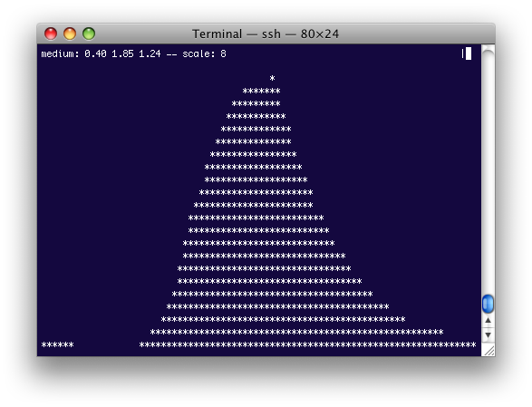Click the seven-asterisk second row
Screen dimensions: 532x407
pos(261,91)
